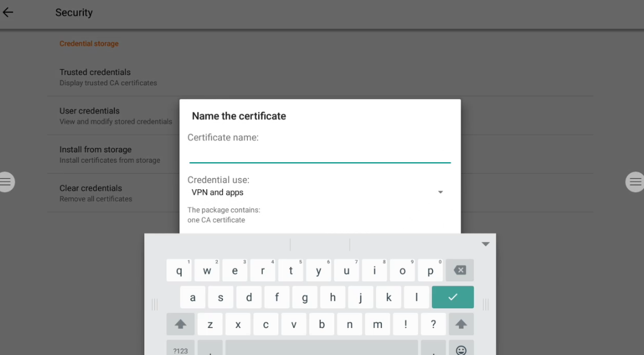The height and width of the screenshot is (355, 644).
Task: Open Trusted credentials settings
Action: tap(95, 77)
